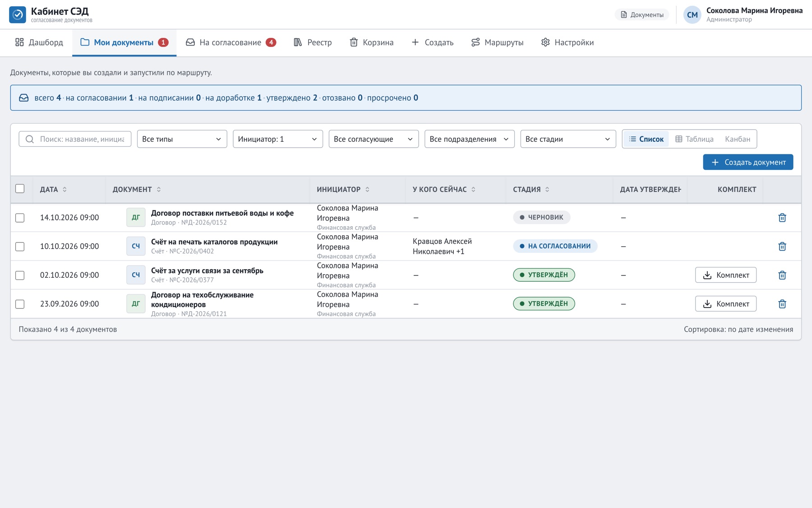Check the row dated 14.10.2026

tap(20, 218)
